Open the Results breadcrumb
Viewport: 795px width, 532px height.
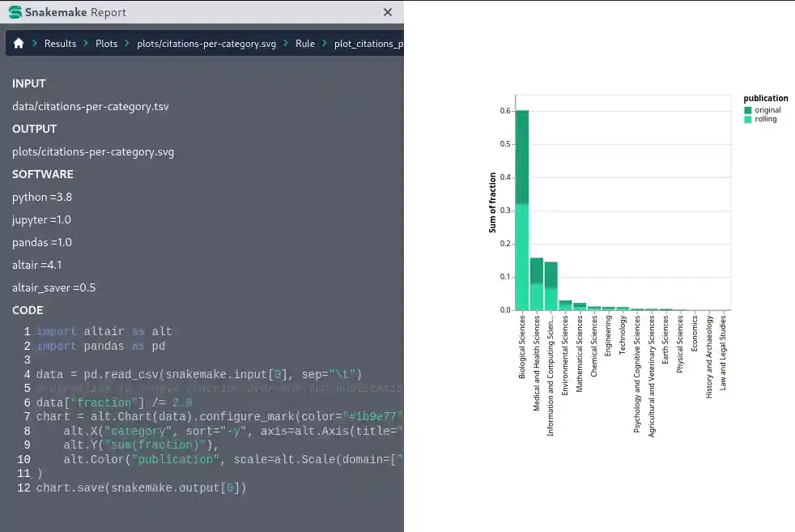click(60, 44)
